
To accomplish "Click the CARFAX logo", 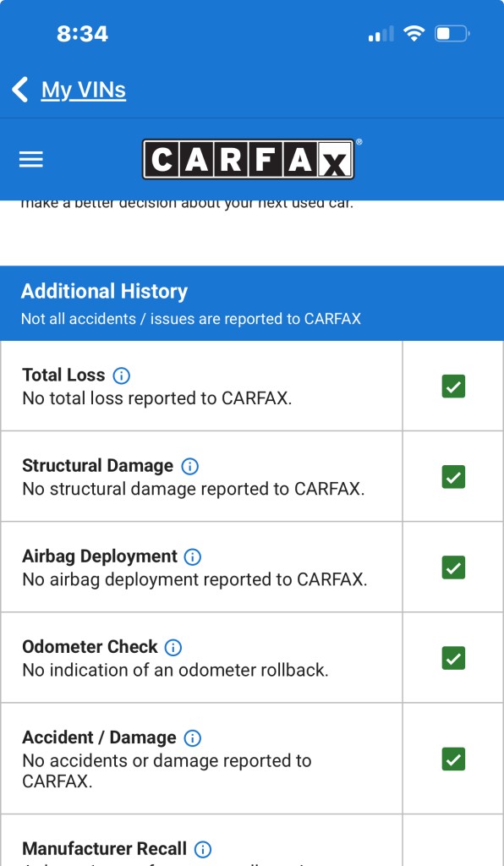I will coord(249,159).
